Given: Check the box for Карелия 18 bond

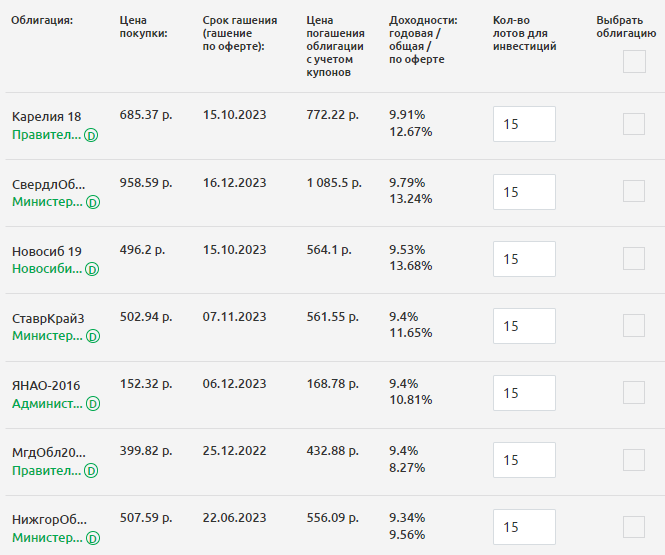Looking at the screenshot, I should tap(634, 124).
